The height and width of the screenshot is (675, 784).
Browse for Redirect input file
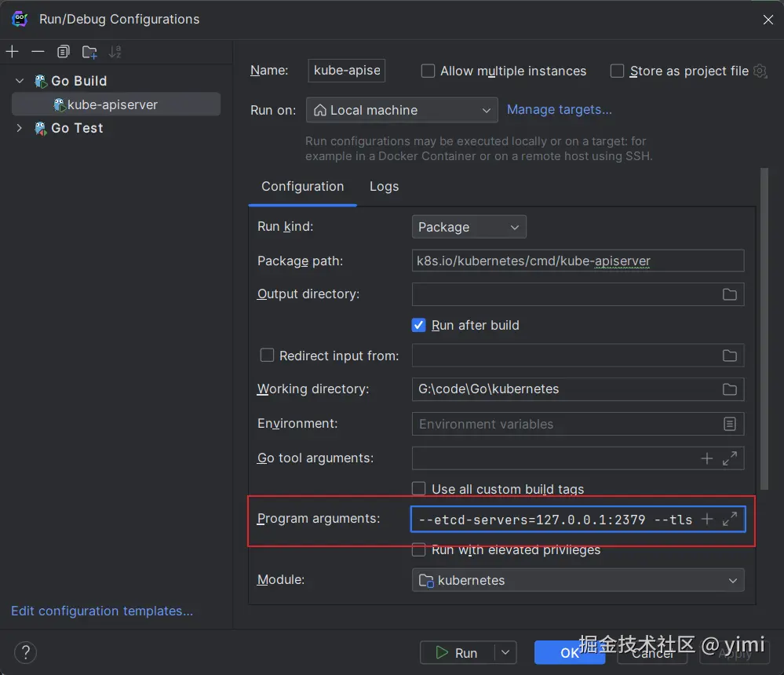pyautogui.click(x=730, y=356)
